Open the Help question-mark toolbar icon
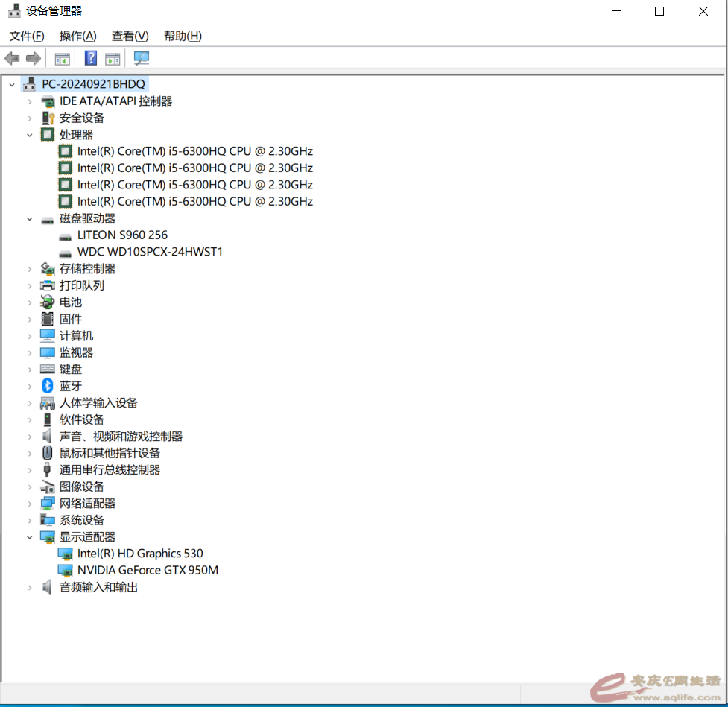The width and height of the screenshot is (728, 707). click(91, 58)
